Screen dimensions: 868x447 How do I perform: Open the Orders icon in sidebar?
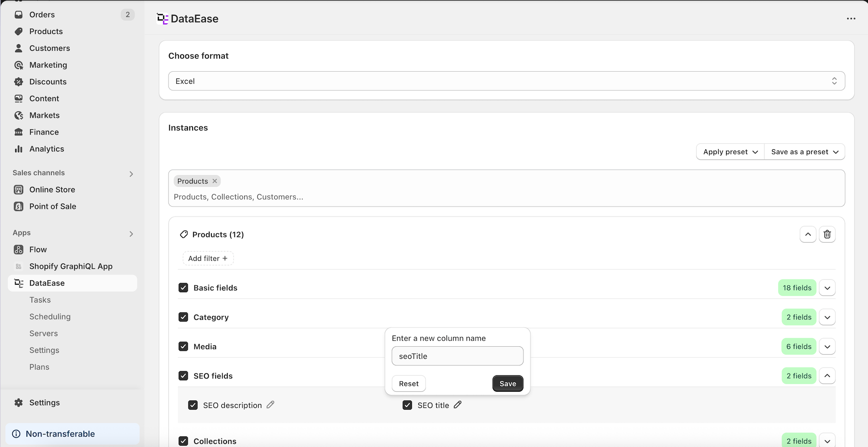coord(19,14)
